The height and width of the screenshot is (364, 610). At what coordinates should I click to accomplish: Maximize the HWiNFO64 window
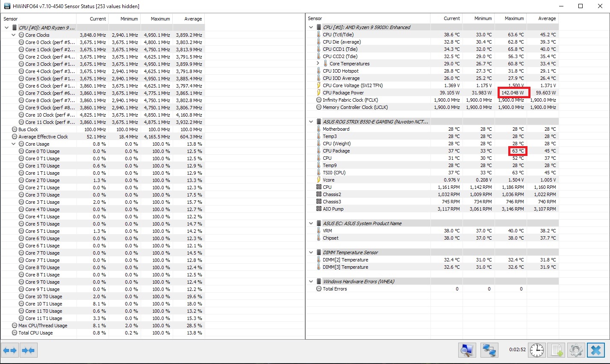[581, 6]
